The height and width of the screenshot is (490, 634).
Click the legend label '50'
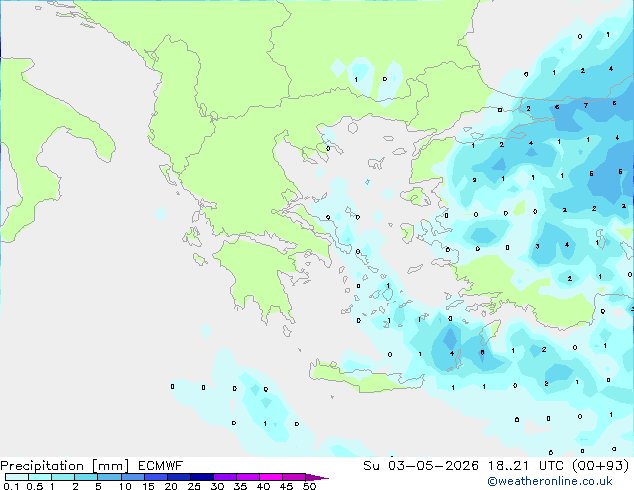309,486
